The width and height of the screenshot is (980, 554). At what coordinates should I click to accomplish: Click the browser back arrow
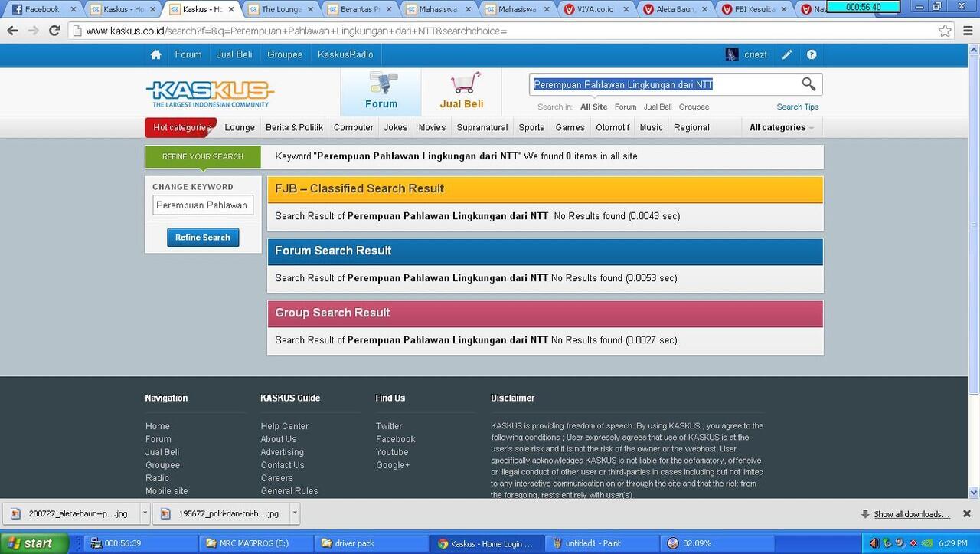[x=13, y=31]
